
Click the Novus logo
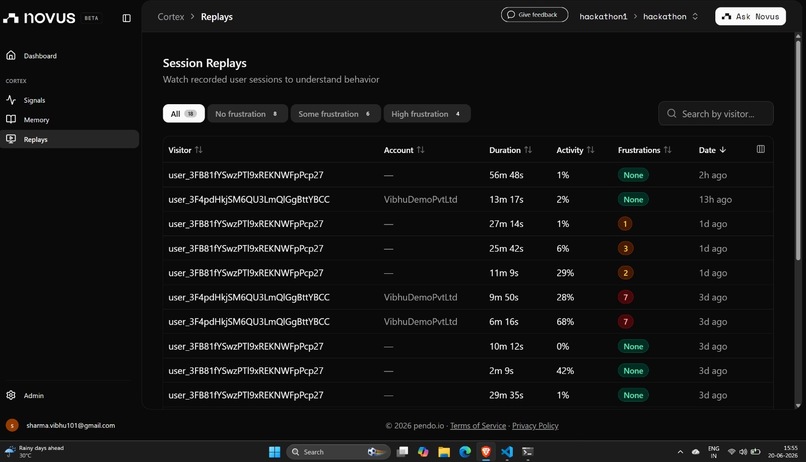coord(40,18)
